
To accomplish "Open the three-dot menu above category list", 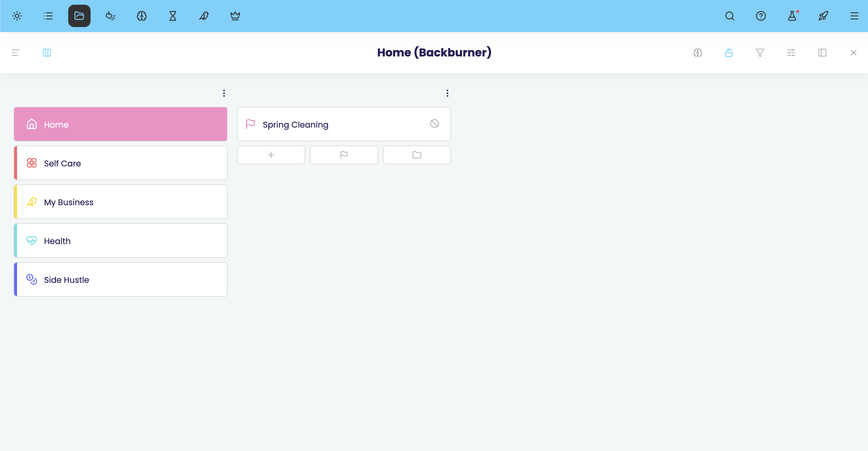I will tap(224, 93).
